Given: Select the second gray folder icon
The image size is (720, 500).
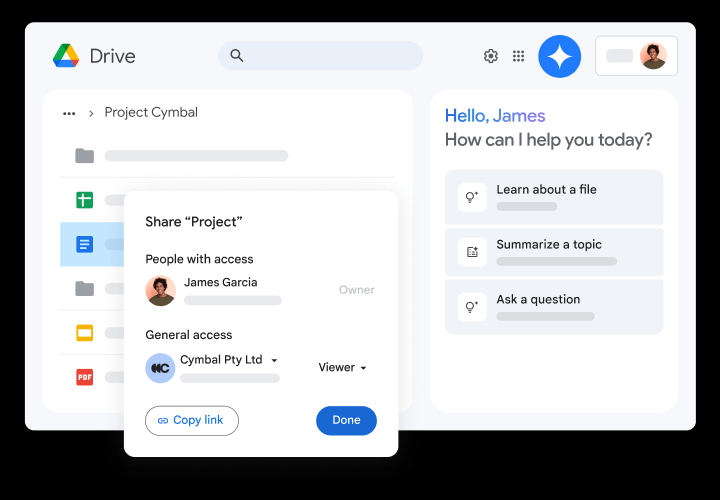Looking at the screenshot, I should pyautogui.click(x=84, y=289).
